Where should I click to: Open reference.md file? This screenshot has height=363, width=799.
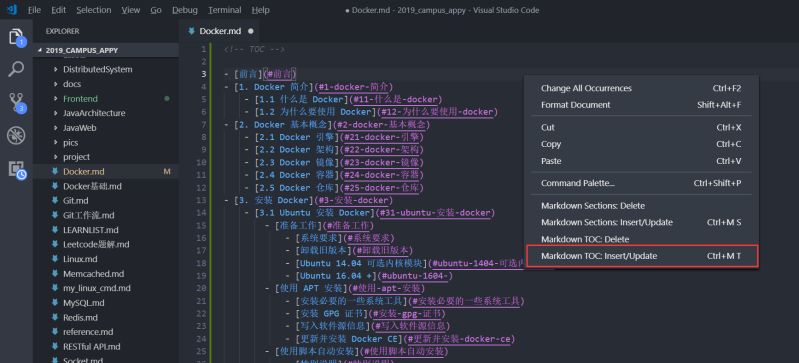click(x=106, y=332)
